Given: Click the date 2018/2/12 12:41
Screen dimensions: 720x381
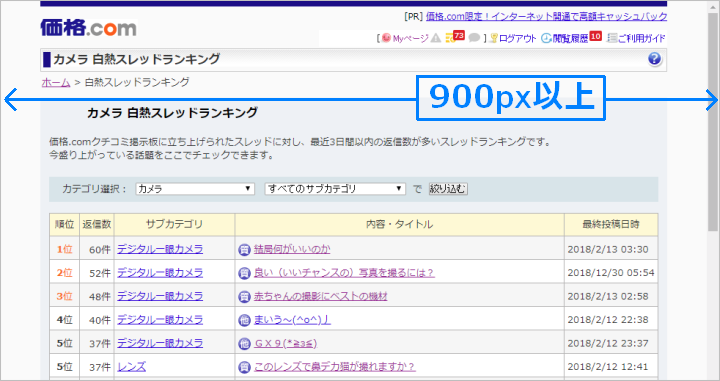Looking at the screenshot, I should 608,367.
